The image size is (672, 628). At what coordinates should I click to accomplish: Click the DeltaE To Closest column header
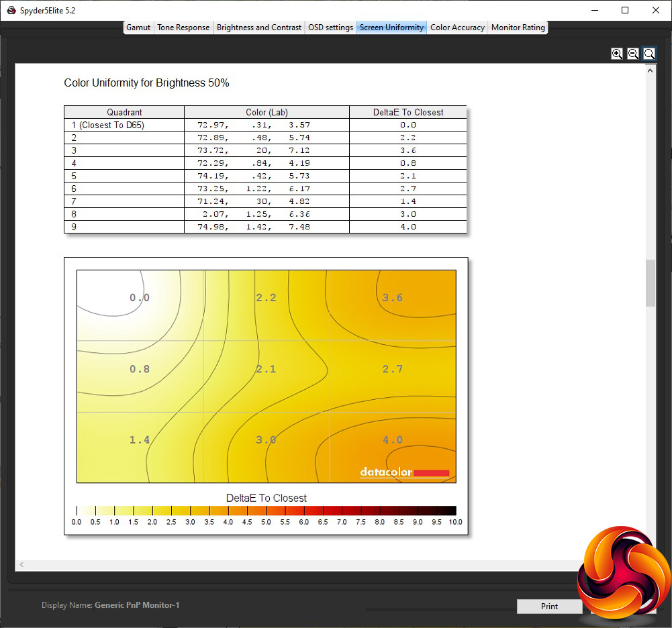pyautogui.click(x=408, y=112)
